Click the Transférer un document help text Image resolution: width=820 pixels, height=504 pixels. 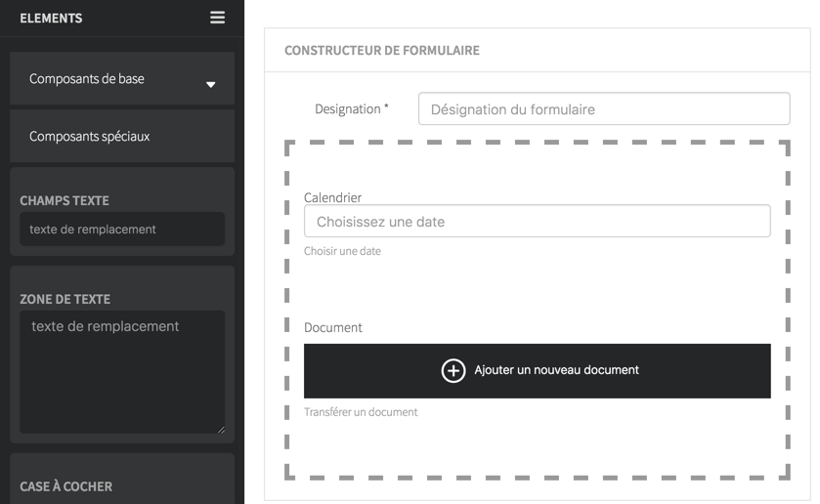point(361,412)
